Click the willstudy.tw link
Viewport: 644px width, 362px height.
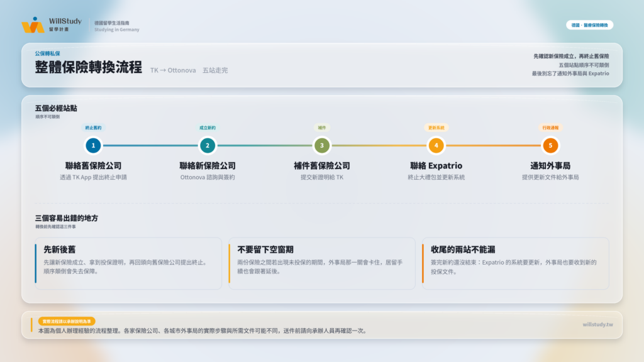point(597,325)
